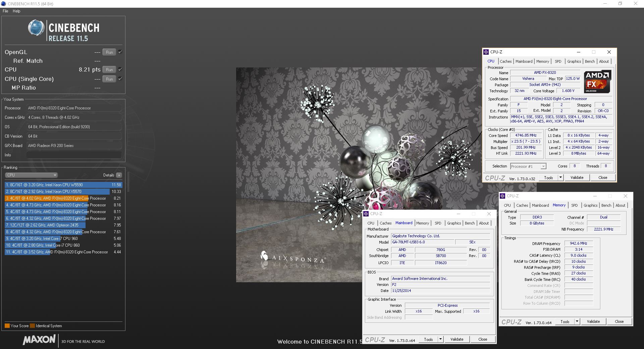Click the Cinebench logo sphere icon
The image size is (644, 349).
36,28
